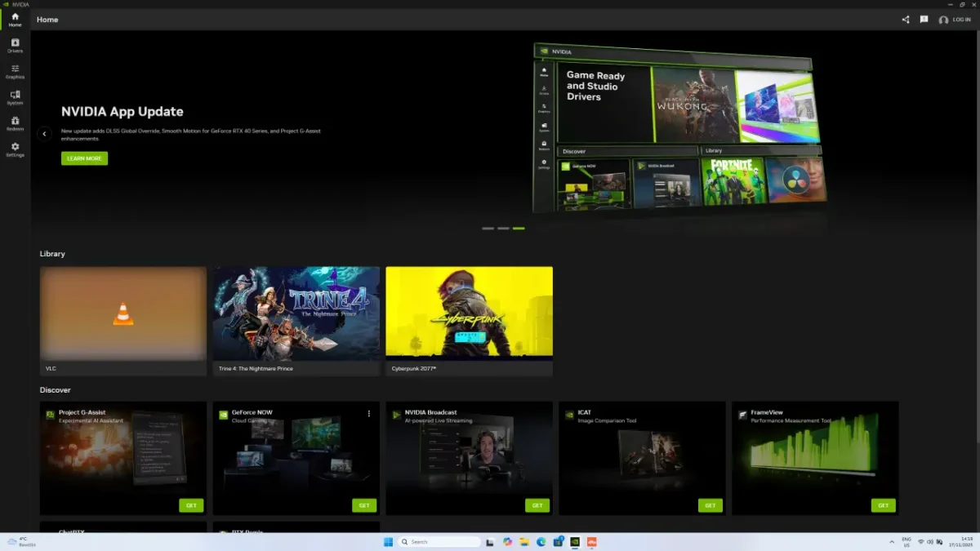Open the three-dot menu on GeForce NOW

point(369,413)
